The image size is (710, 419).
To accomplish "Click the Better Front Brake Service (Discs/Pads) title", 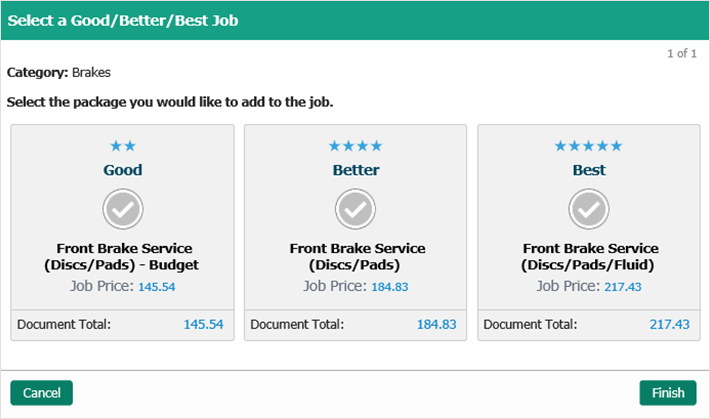I will [357, 257].
